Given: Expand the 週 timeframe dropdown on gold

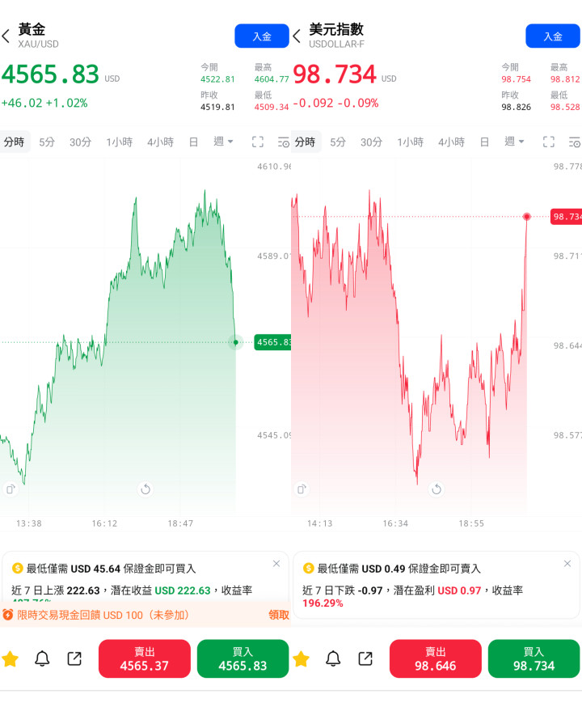Looking at the screenshot, I should pos(223,142).
